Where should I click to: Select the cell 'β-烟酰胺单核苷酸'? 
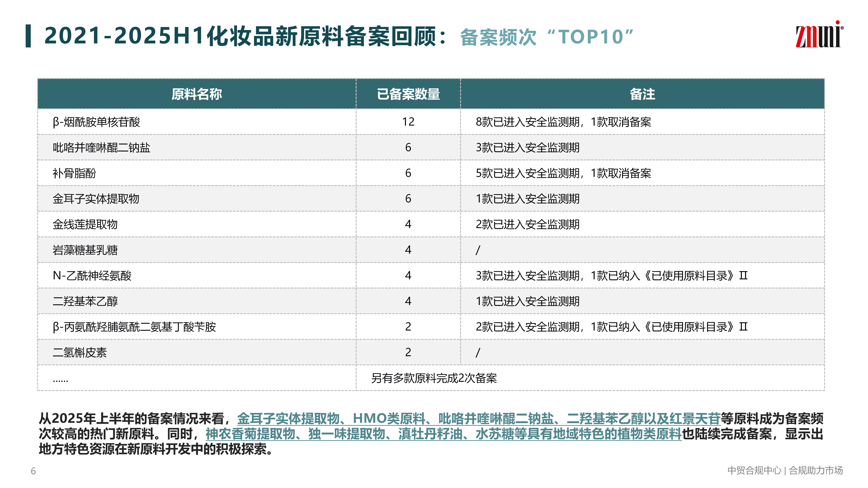click(x=96, y=122)
